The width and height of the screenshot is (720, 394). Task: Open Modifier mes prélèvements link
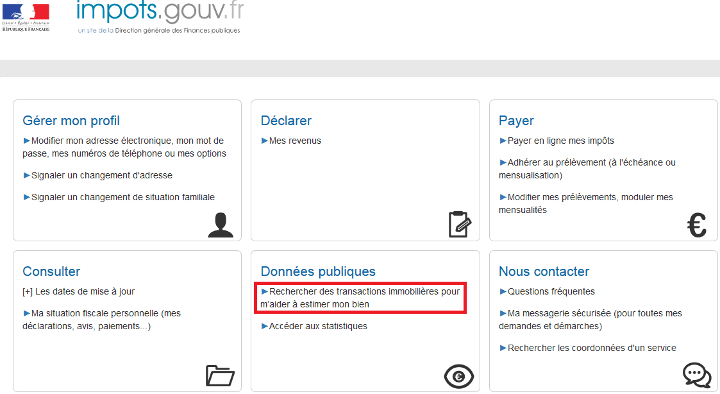coord(586,203)
